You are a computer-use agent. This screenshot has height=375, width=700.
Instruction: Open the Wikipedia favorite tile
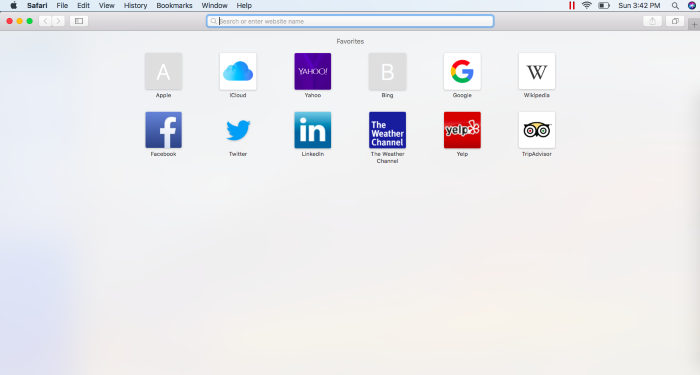(537, 71)
